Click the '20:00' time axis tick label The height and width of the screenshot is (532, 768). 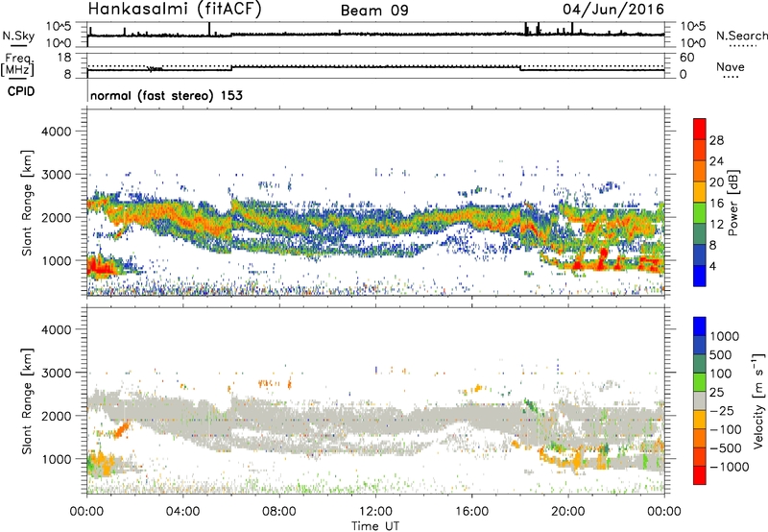pos(568,512)
